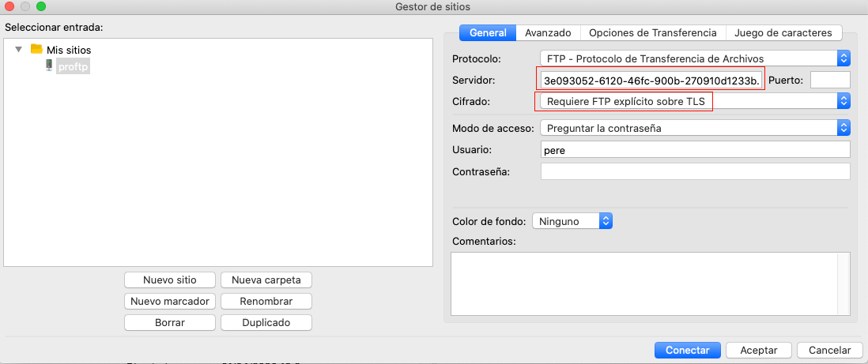868x364 pixels.
Task: Click the Comentarios scrollbar
Action: [x=844, y=283]
